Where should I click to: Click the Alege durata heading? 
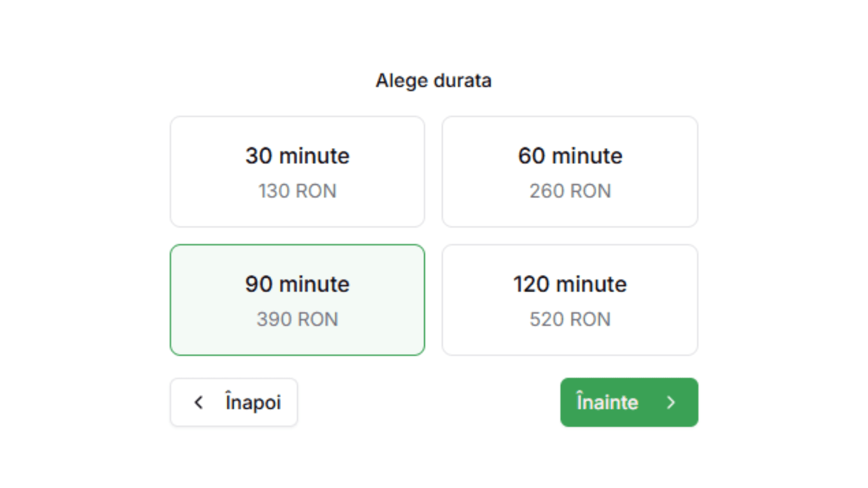click(434, 80)
